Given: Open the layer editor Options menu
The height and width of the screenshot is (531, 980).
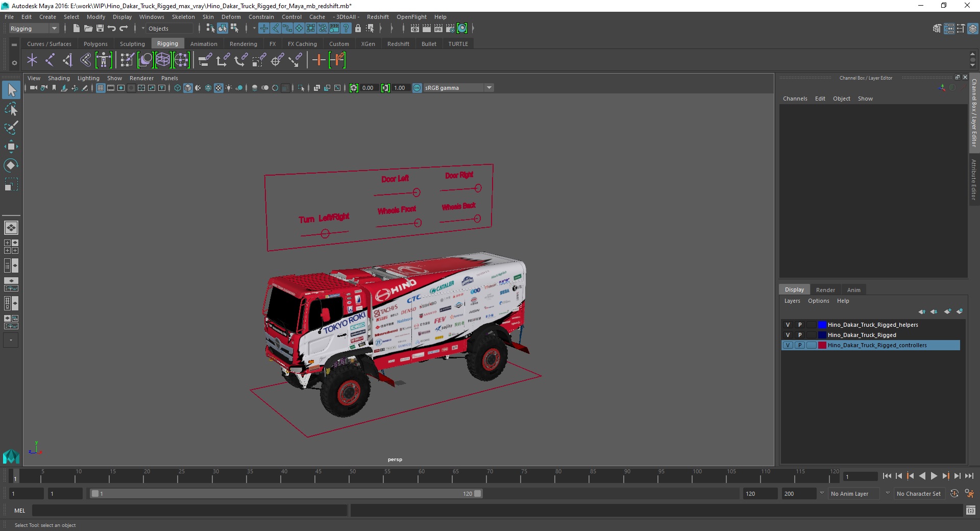Looking at the screenshot, I should click(x=818, y=301).
